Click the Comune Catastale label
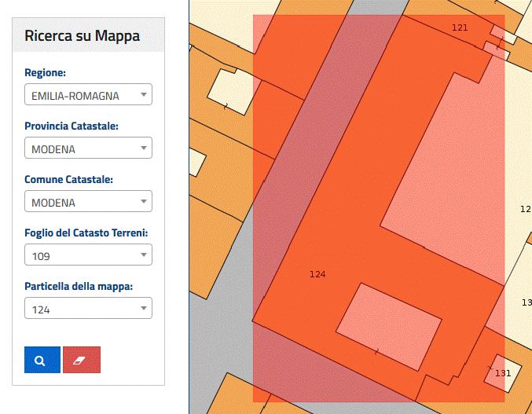 (68, 179)
